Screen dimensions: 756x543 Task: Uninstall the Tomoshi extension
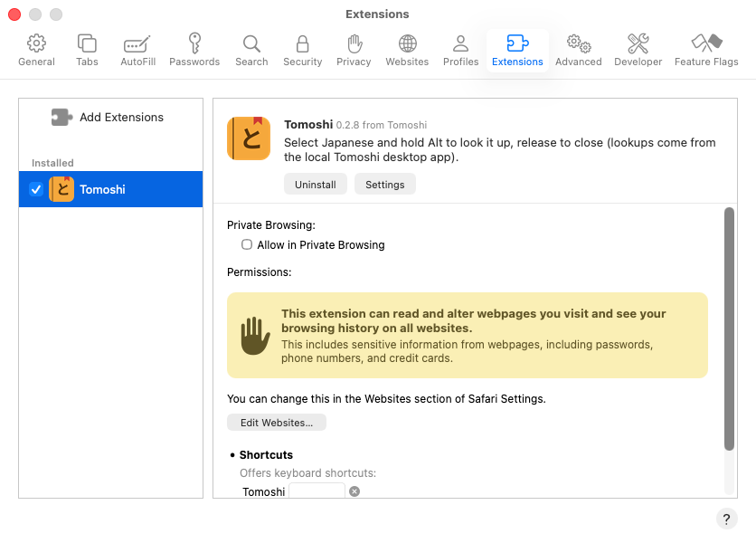(x=316, y=185)
